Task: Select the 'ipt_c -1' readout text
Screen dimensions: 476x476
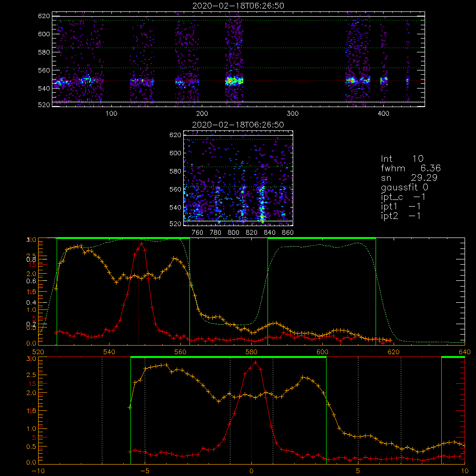Action: [403, 197]
